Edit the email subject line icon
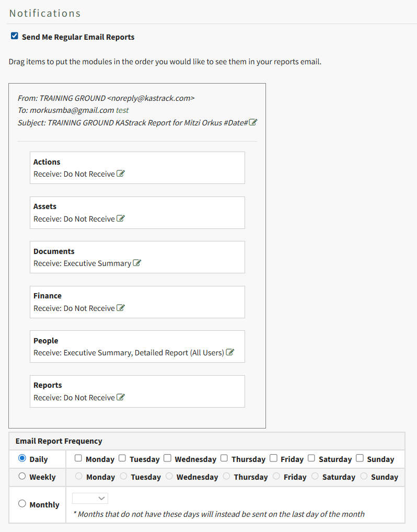Screen dimensions: 417x532 coord(253,122)
